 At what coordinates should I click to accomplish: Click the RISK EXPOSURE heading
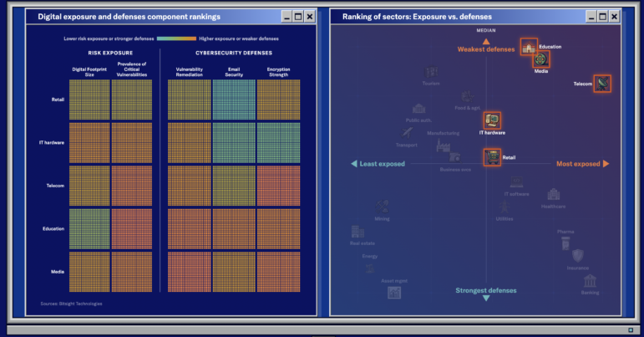tap(110, 53)
